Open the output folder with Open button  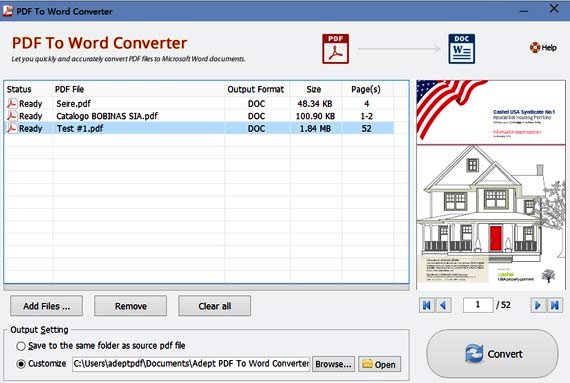[x=380, y=364]
